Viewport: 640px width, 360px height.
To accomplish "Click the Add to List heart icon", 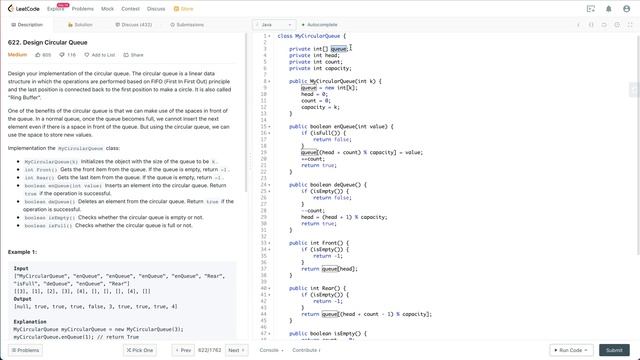I will pyautogui.click(x=87, y=55).
